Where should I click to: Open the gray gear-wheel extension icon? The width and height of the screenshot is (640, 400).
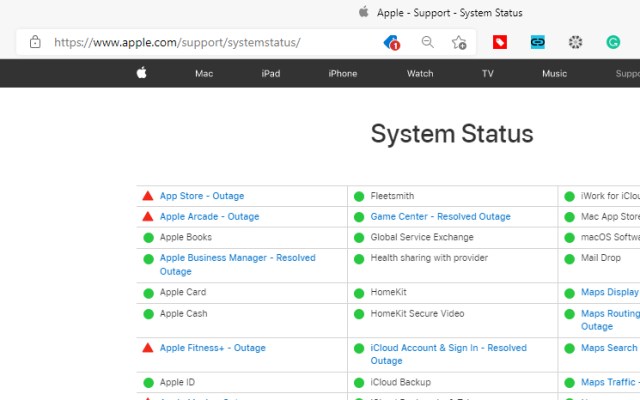(576, 42)
